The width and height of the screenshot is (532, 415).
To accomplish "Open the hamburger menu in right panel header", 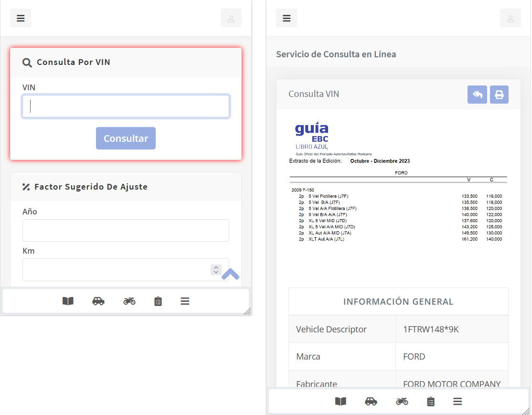I will pyautogui.click(x=287, y=18).
